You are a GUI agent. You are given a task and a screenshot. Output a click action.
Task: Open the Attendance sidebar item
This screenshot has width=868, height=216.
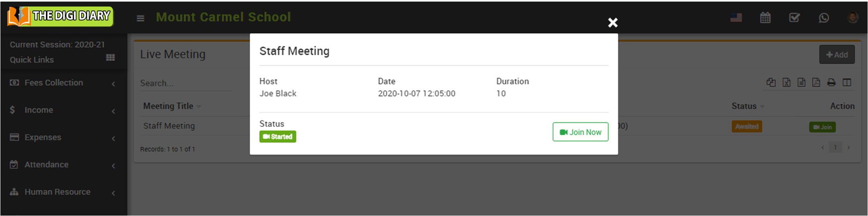46,165
